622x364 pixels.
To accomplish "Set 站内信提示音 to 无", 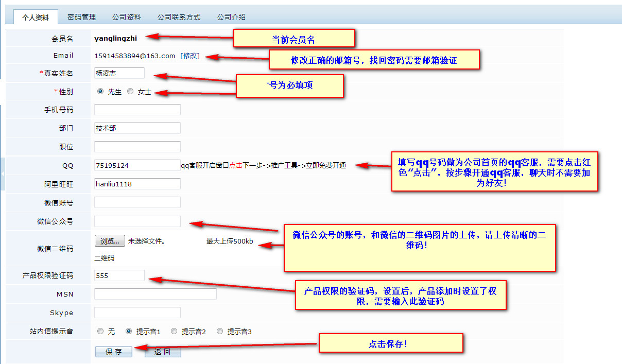I will coord(100,331).
